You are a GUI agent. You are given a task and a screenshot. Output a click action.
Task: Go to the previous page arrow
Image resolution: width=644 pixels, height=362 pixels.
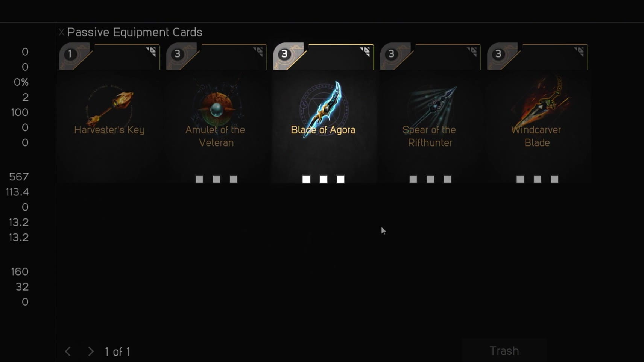[68, 351]
